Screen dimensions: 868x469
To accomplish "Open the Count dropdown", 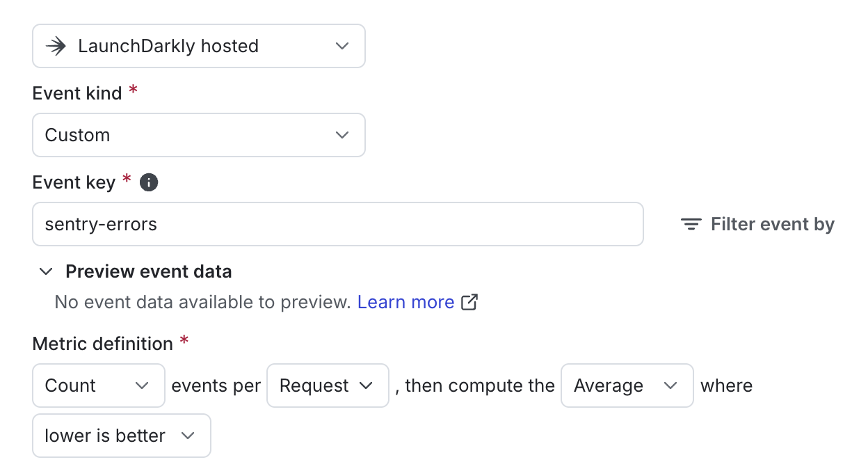I will (x=99, y=385).
